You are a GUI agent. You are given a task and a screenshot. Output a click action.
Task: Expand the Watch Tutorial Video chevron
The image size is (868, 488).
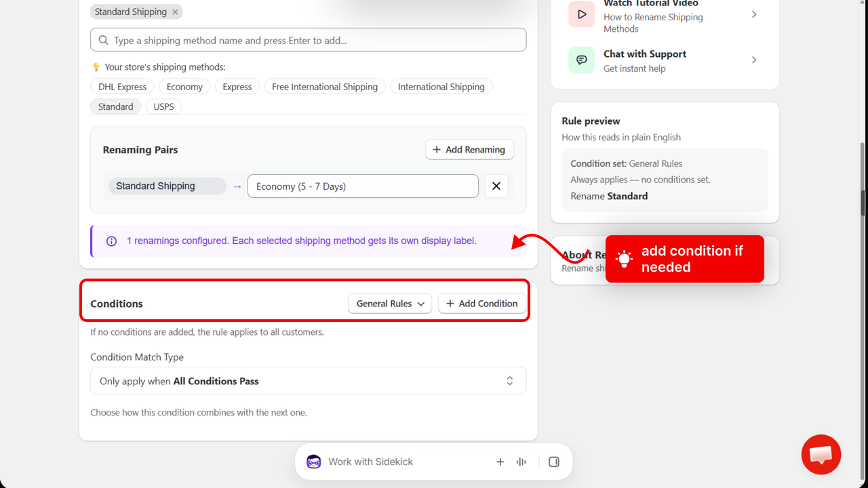coord(754,14)
